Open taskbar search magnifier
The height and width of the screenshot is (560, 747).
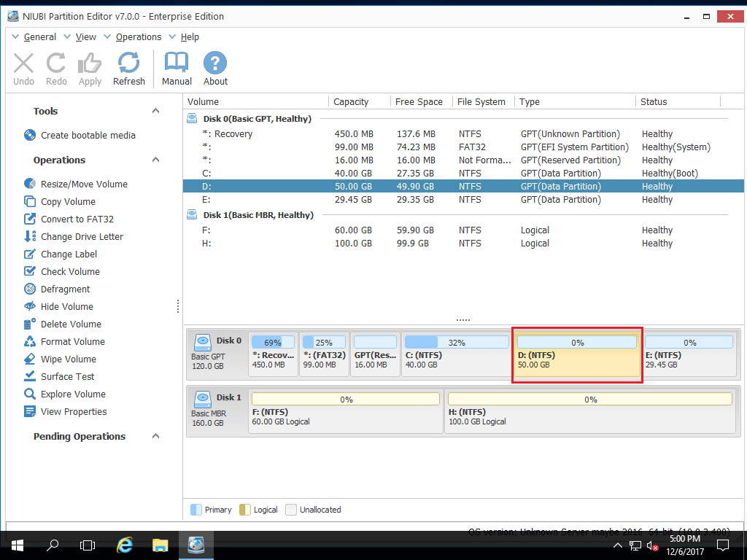coord(53,545)
